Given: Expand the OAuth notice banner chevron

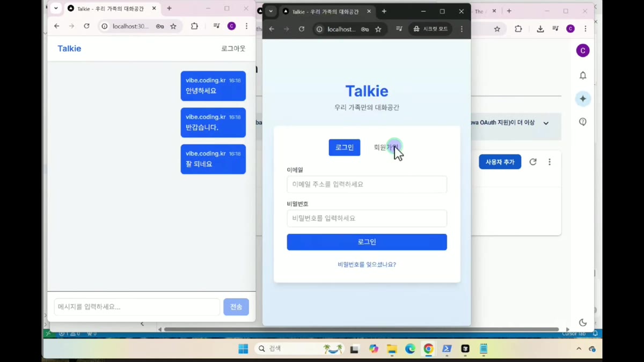Looking at the screenshot, I should [546, 123].
